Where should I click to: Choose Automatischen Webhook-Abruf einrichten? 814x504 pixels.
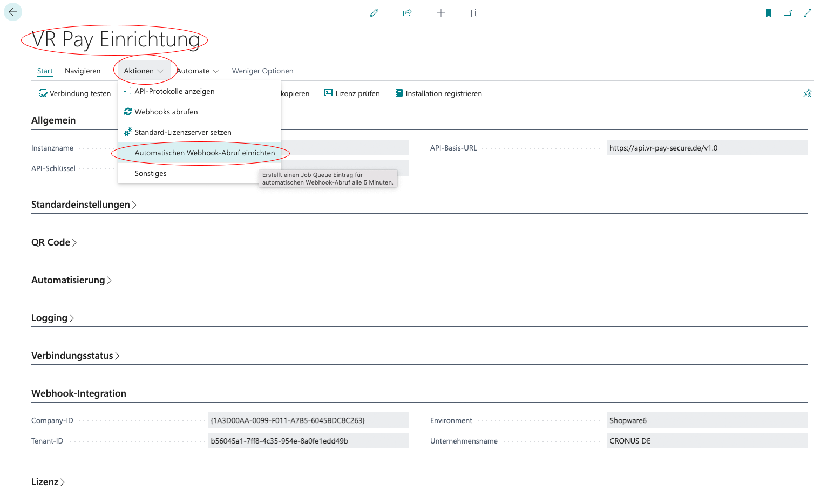coord(205,153)
